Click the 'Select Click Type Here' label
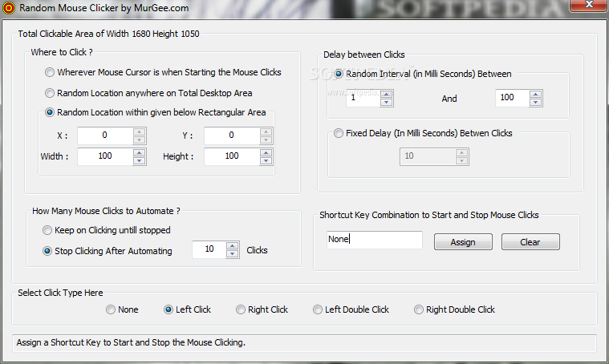Viewport: 609px width, 364px height. tap(60, 293)
